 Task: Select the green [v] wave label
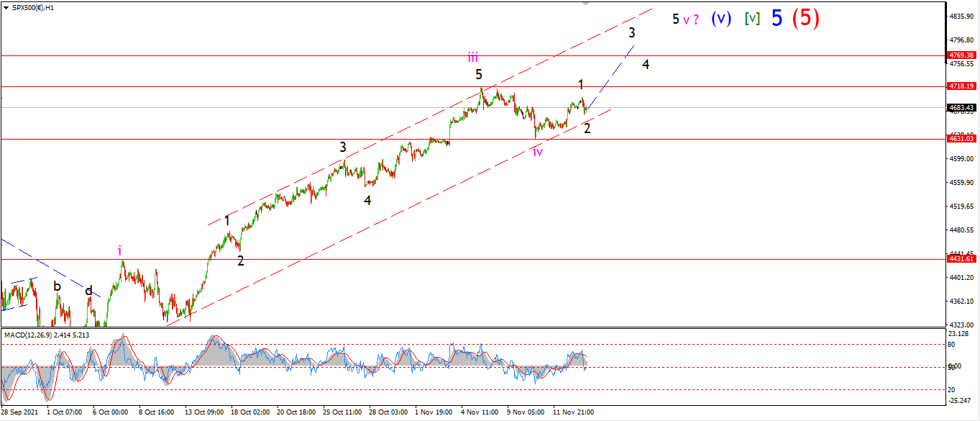[x=752, y=19]
